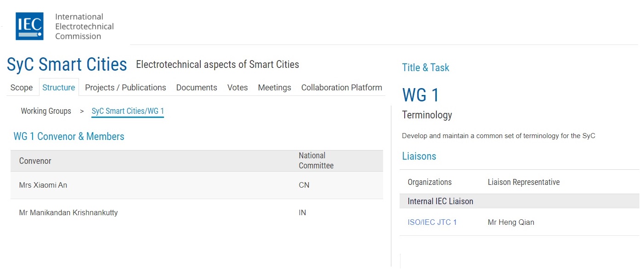Open the Collaboration Platform tab
This screenshot has height=273, width=644.
(x=342, y=88)
